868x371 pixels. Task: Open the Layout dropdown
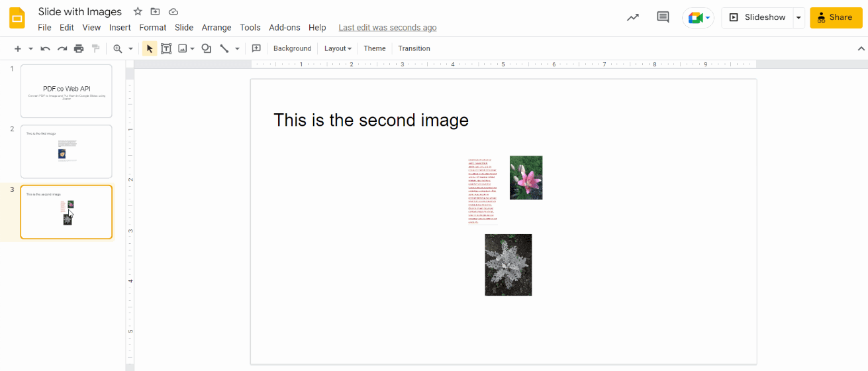click(338, 48)
